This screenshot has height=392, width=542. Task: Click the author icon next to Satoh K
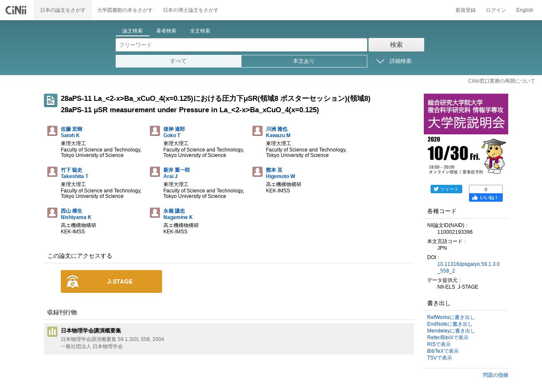pyautogui.click(x=52, y=131)
